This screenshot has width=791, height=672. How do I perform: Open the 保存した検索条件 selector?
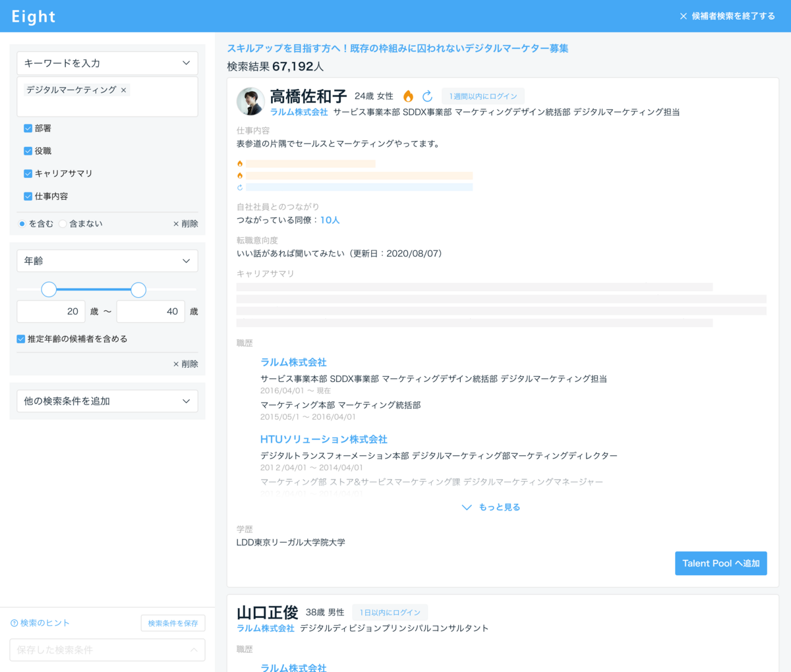pos(107,650)
